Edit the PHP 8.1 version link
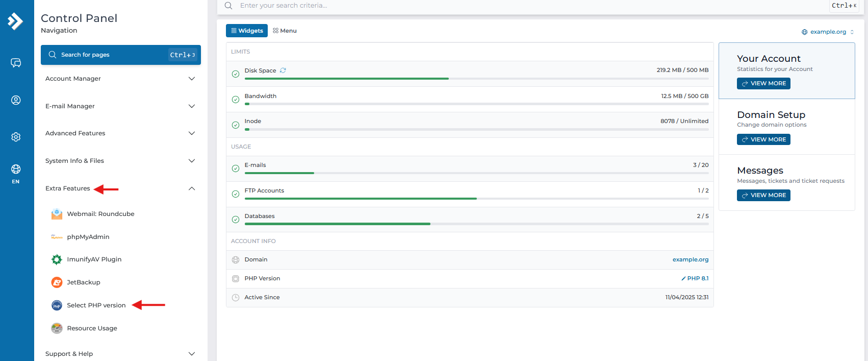This screenshot has height=361, width=868. 695,278
